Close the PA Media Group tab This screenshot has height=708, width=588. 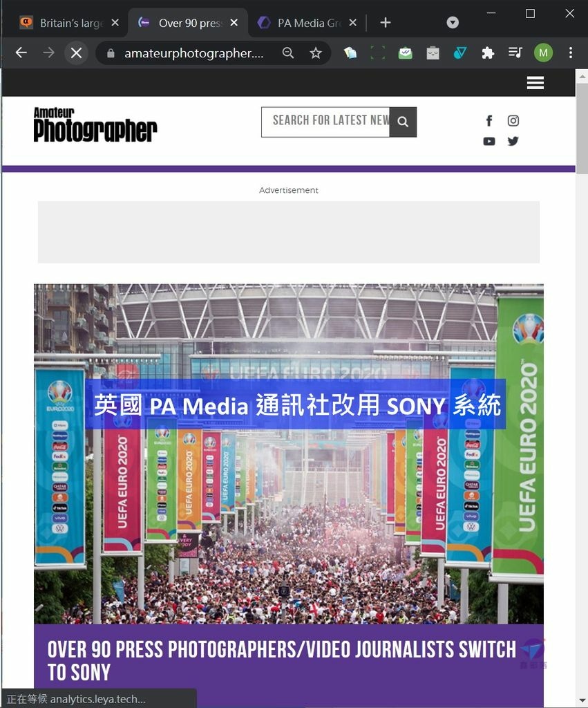click(353, 23)
